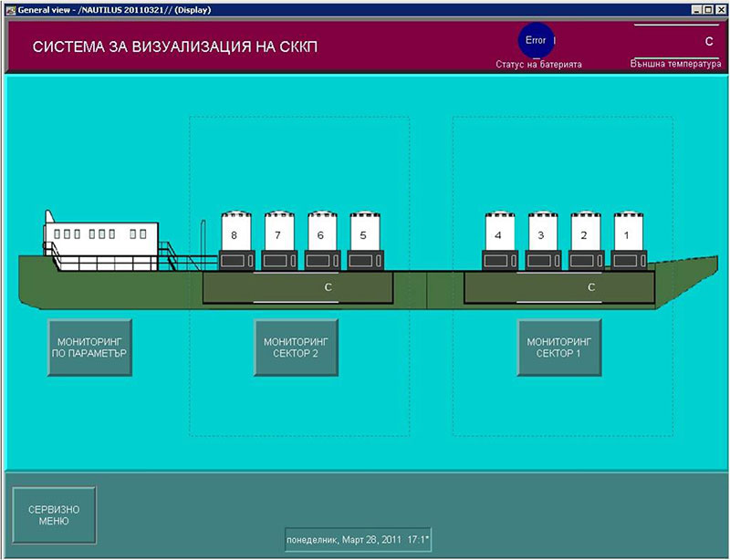The image size is (730, 560).
Task: Select container tank number 3
Action: [x=541, y=234]
